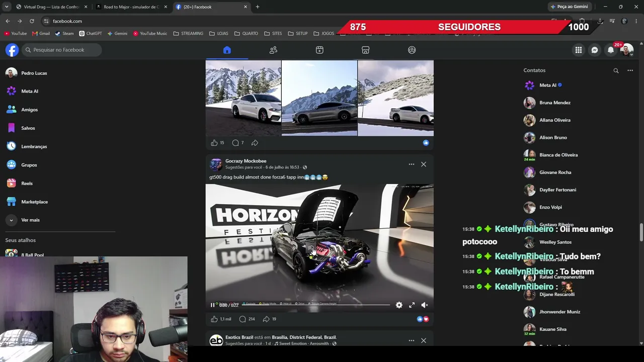The height and width of the screenshot is (362, 644).
Task: Open the Marketplace tab in top navigation
Action: (366, 50)
